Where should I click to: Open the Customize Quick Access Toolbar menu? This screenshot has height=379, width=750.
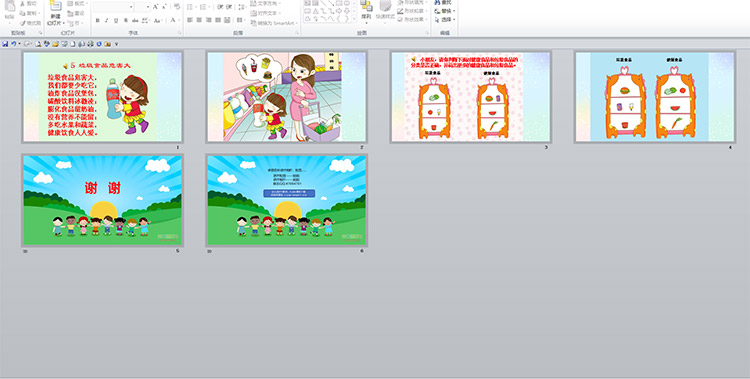click(x=116, y=44)
